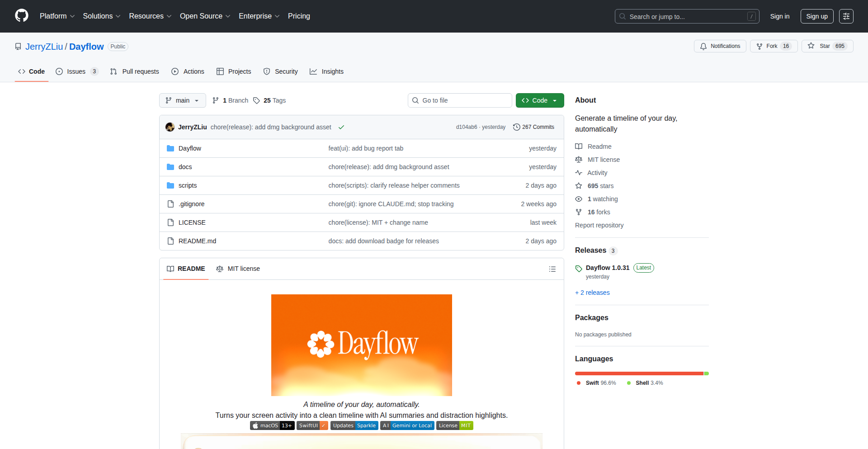The image size is (868, 449).
Task: Select the README tab in file viewer
Action: pos(186,269)
